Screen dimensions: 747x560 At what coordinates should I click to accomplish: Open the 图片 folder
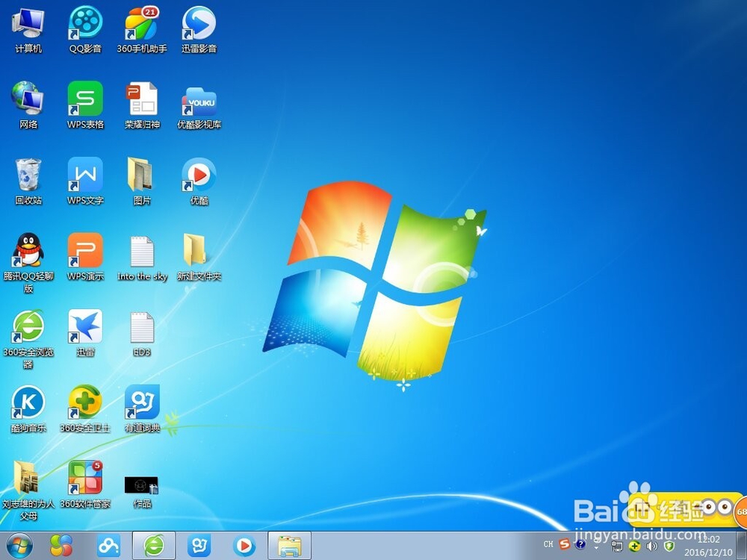[142, 181]
